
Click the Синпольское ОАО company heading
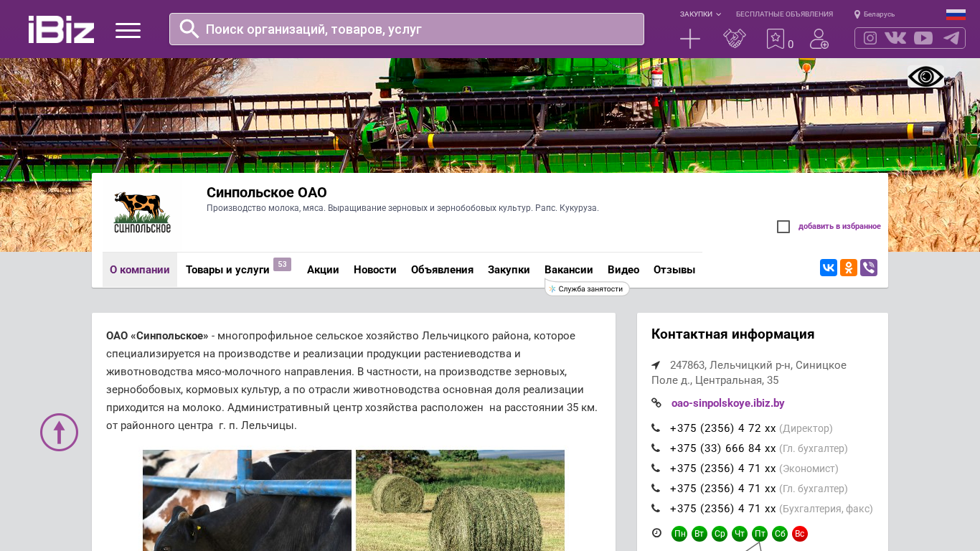[x=267, y=192]
